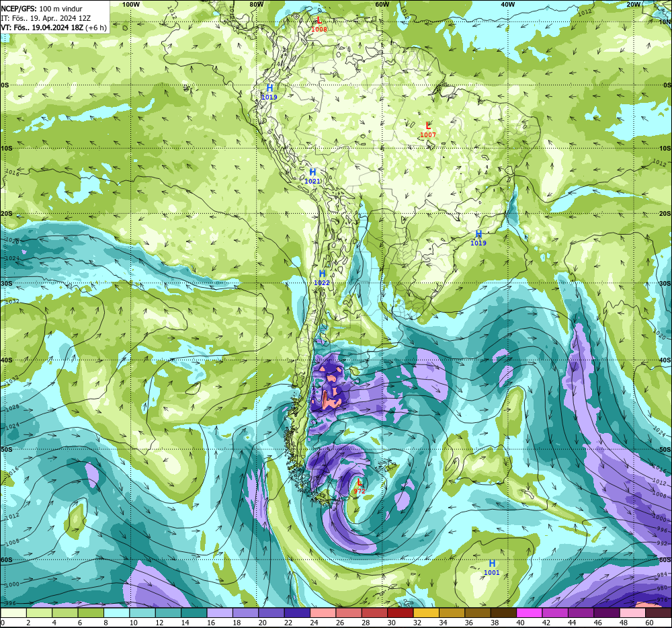Click the legend value '24'
Screen dimensions: 672x628
[314, 623]
